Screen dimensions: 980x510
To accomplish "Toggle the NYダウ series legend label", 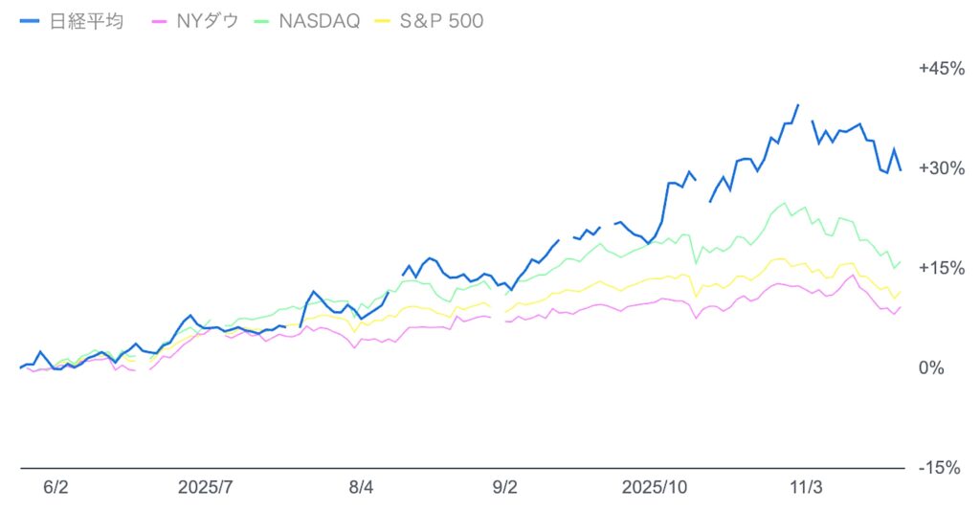I will (x=202, y=21).
